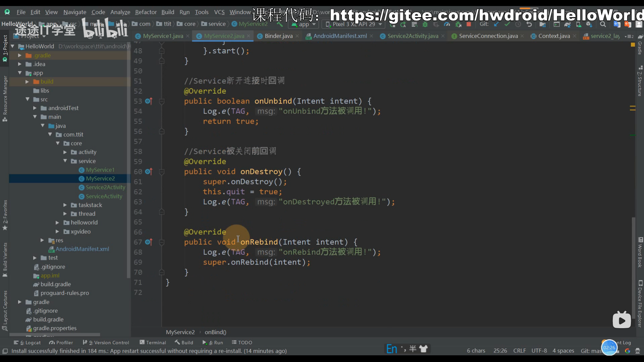The width and height of the screenshot is (644, 362).
Task: Open the Analyze menu
Action: click(120, 12)
